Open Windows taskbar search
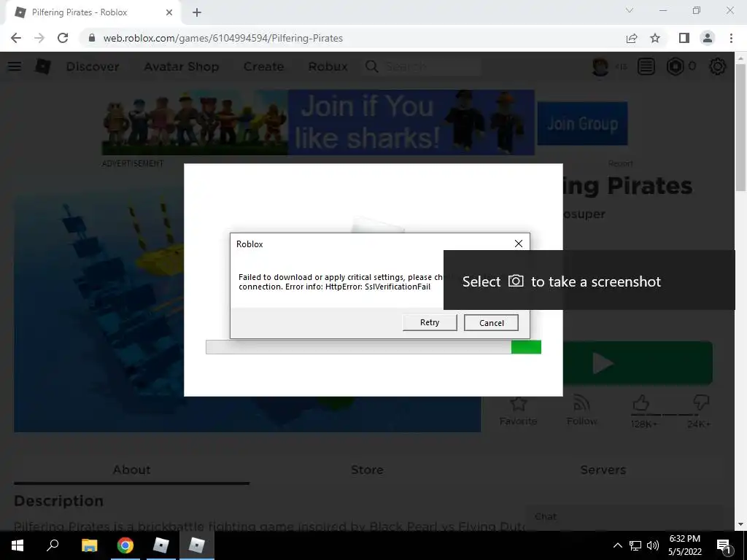 pos(53,545)
